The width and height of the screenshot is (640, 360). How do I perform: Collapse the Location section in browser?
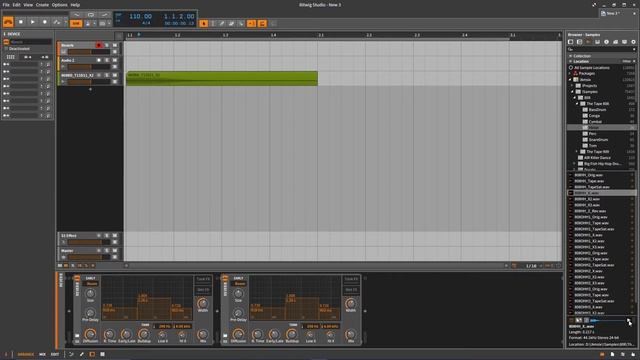[x=571, y=61]
